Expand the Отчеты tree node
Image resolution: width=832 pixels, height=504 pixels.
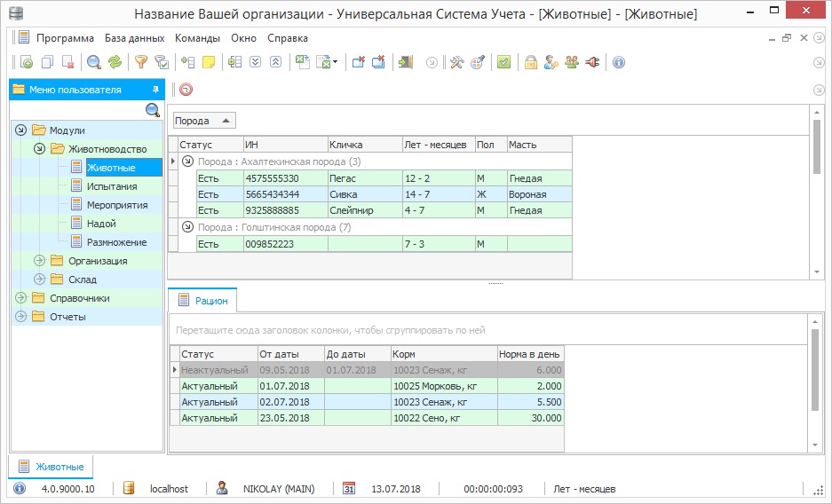tap(20, 317)
